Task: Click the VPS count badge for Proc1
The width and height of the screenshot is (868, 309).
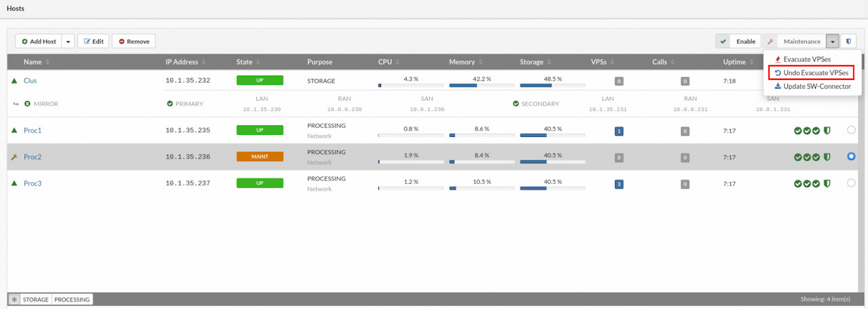Action: click(618, 131)
